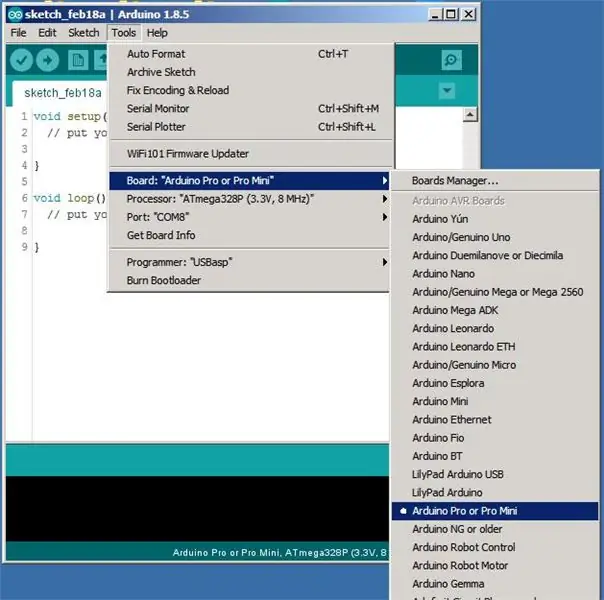Click the black console output area

point(197,508)
